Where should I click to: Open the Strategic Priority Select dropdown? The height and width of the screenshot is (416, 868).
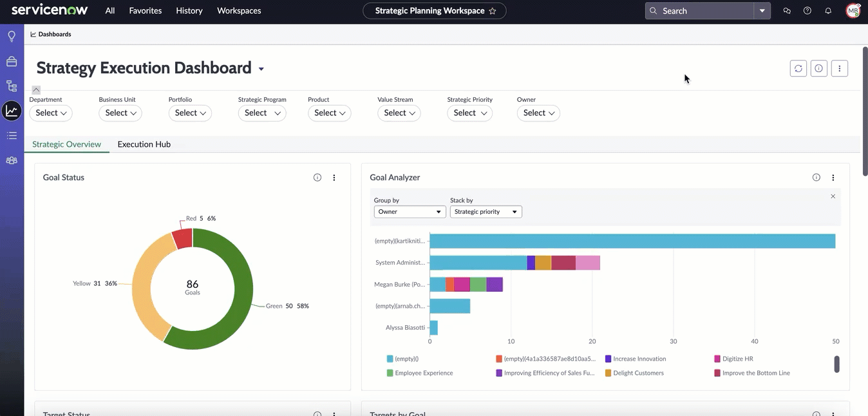pos(470,113)
